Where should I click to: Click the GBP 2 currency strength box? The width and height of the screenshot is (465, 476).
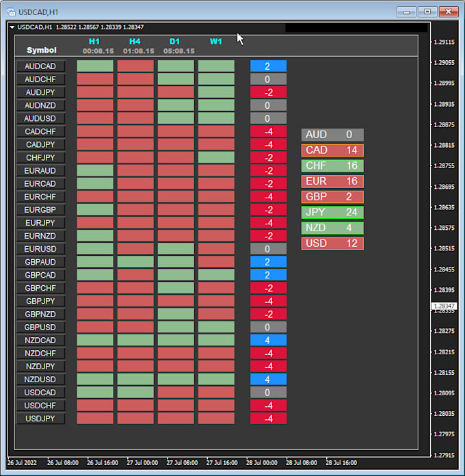332,197
